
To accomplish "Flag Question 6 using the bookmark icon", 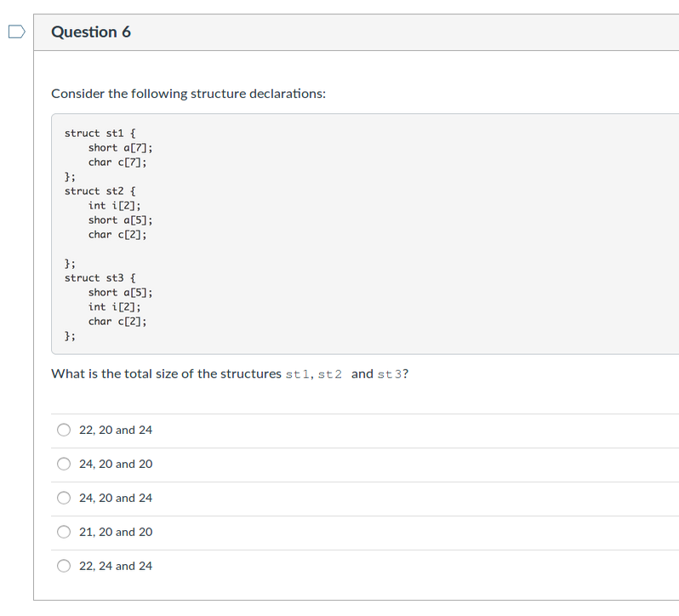I will click(17, 31).
